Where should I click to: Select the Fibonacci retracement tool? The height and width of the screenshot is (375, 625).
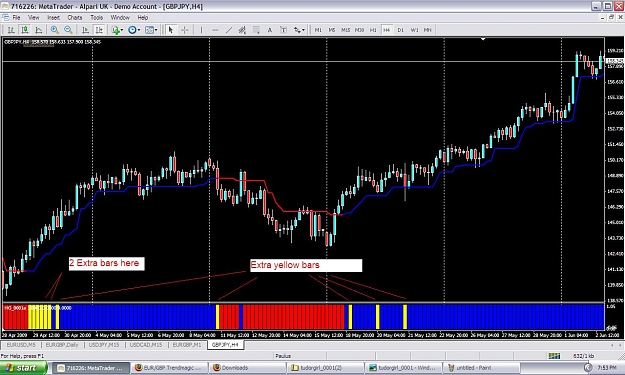coord(256,30)
